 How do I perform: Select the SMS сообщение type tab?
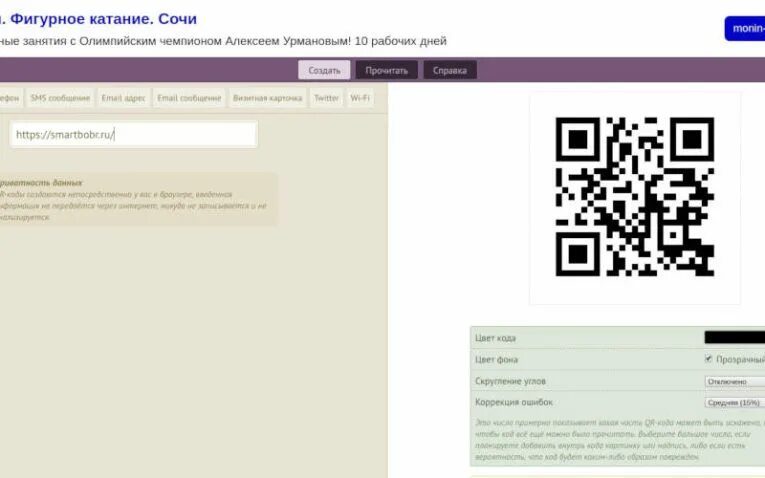pyautogui.click(x=60, y=98)
